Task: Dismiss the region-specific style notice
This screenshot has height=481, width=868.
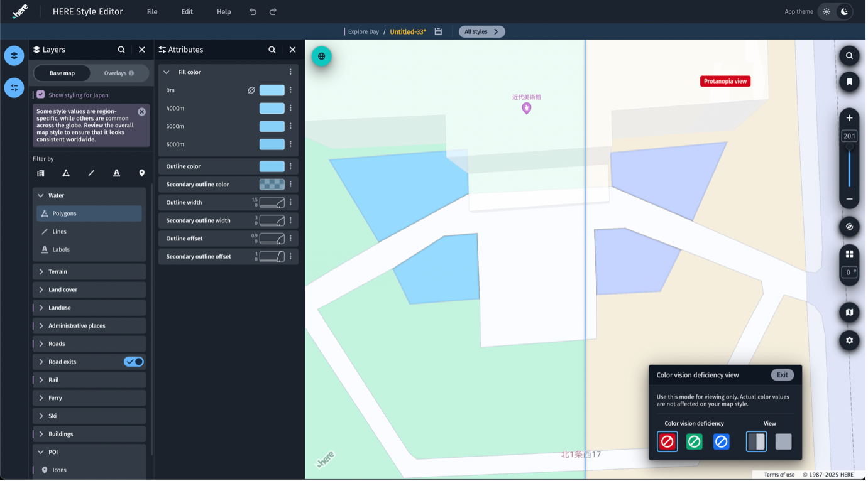Action: tap(142, 112)
